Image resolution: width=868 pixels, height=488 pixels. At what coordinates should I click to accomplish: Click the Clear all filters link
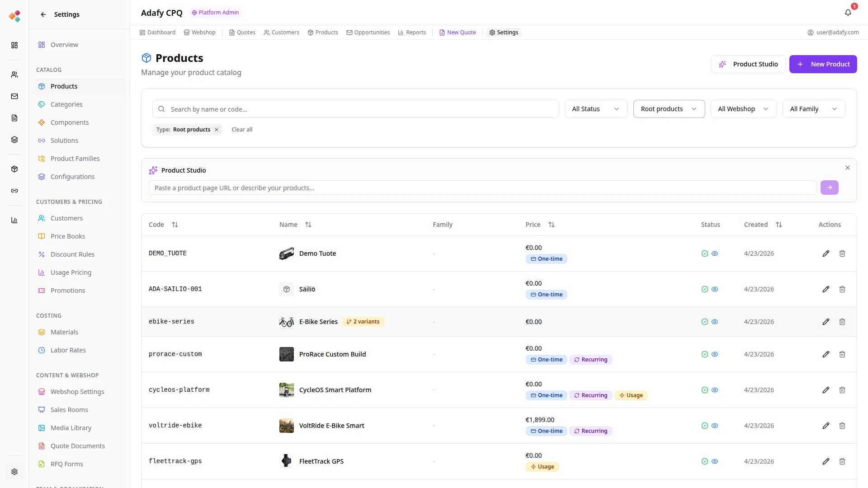pos(242,130)
